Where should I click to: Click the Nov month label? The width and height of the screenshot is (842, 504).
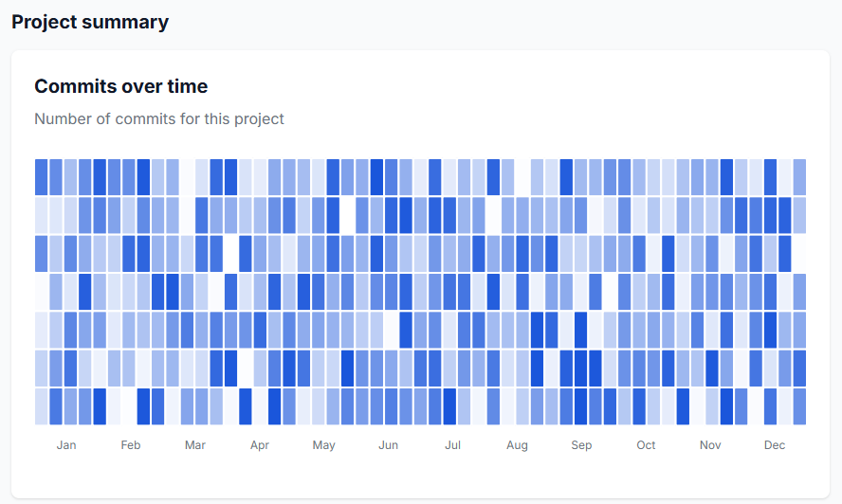tap(710, 445)
